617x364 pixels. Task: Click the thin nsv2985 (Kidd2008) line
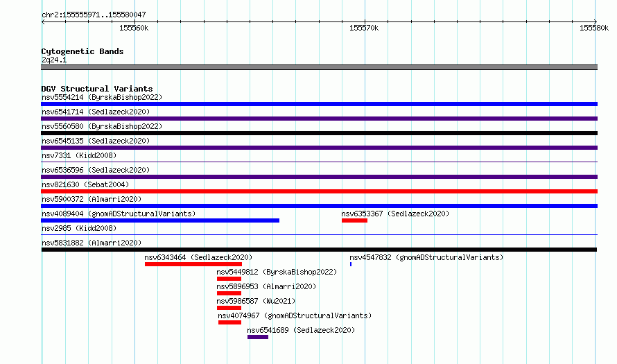tap(319, 234)
